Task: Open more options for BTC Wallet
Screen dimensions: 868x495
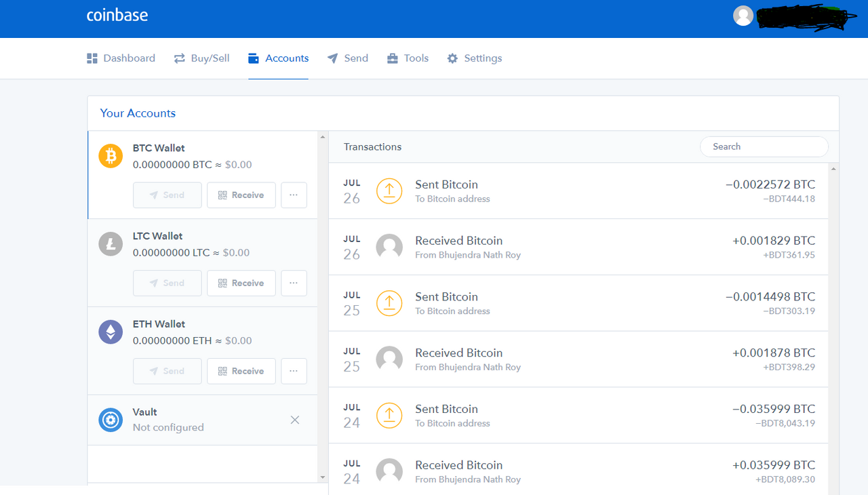Action: point(294,195)
